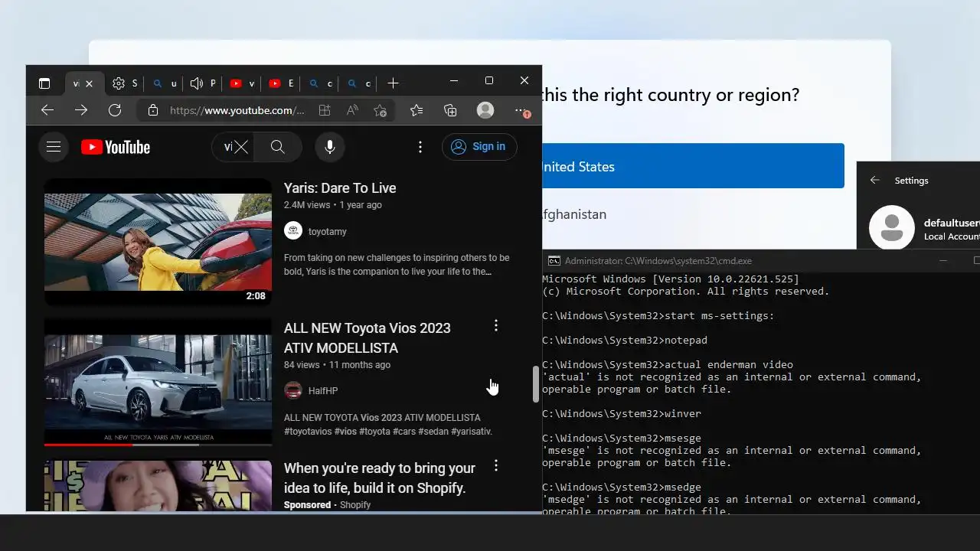Visit the HalfHP channel name
The image size is (980, 551).
(x=323, y=390)
